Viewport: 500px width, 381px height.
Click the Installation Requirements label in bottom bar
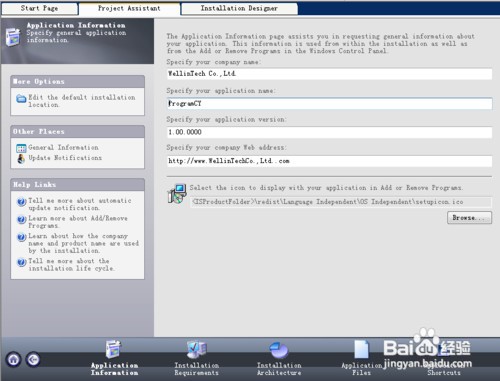tap(197, 369)
